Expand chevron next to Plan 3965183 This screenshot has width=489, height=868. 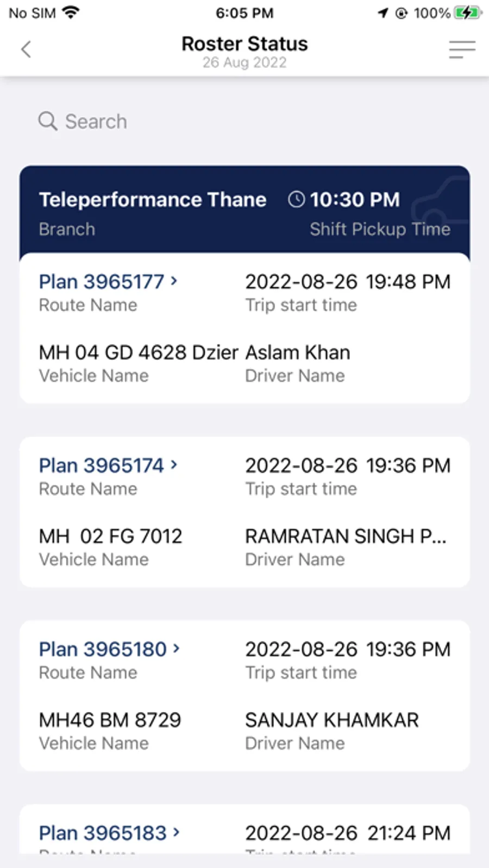(x=176, y=832)
